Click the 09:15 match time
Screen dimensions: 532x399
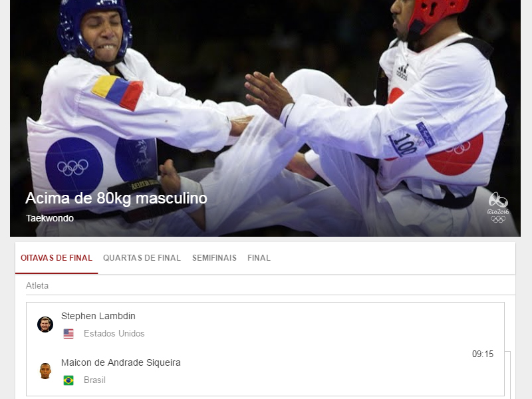483,354
